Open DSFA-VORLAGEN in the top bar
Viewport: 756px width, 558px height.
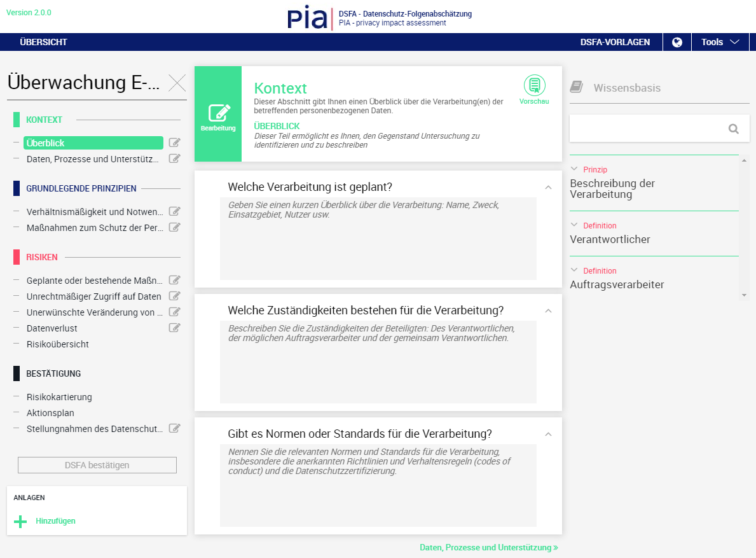[x=615, y=42]
